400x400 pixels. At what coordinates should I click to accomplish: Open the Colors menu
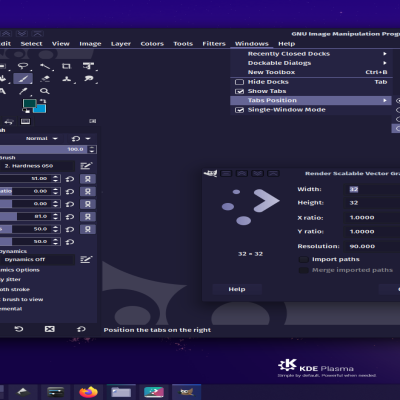tap(152, 44)
